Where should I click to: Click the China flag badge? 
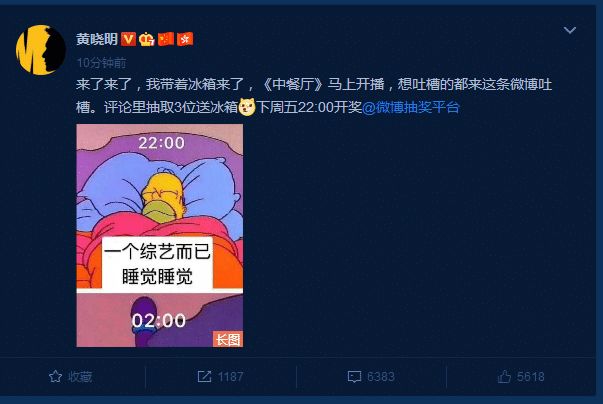(166, 39)
